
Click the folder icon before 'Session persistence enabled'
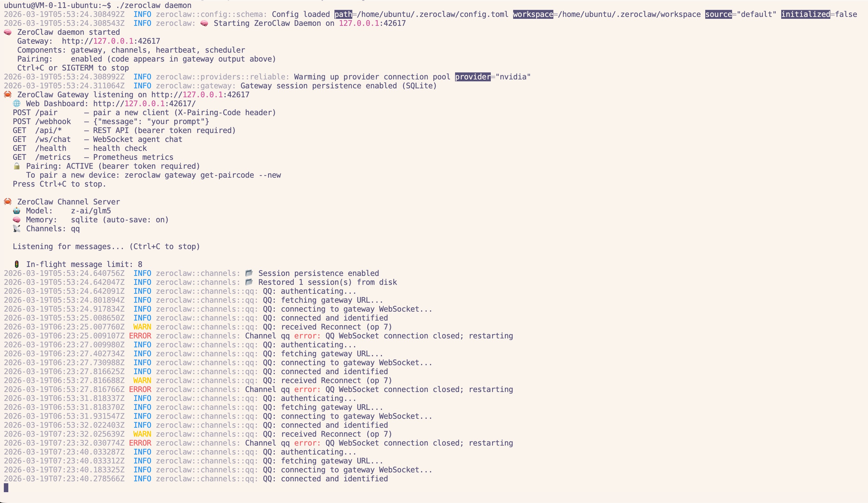tap(249, 273)
